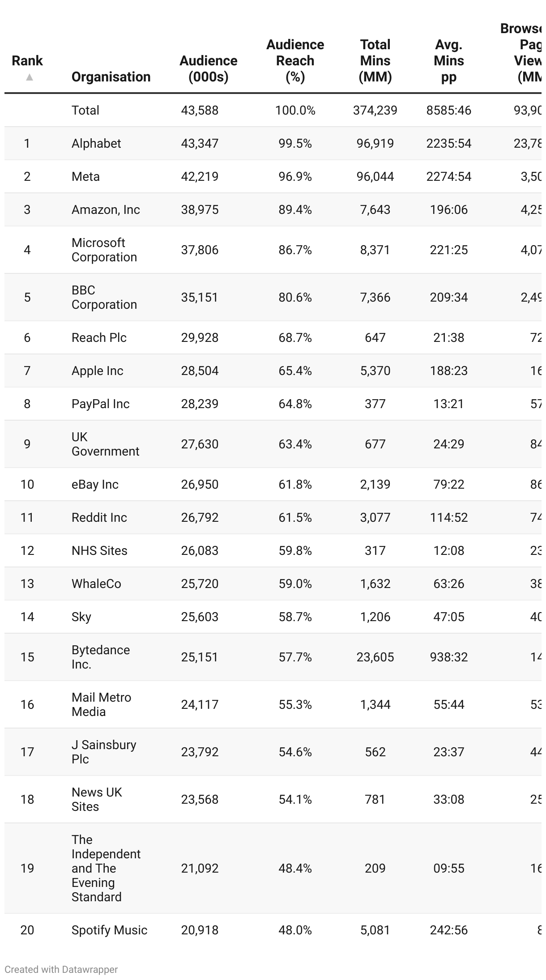Click the Total Mins (MM) header
This screenshot has height=980, width=546.
[375, 61]
